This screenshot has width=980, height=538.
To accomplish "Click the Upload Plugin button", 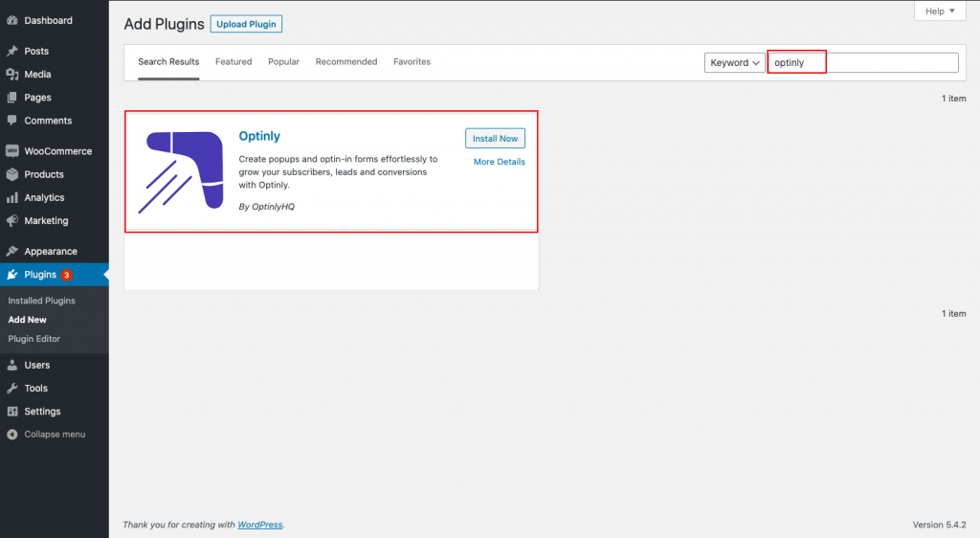I will click(246, 24).
